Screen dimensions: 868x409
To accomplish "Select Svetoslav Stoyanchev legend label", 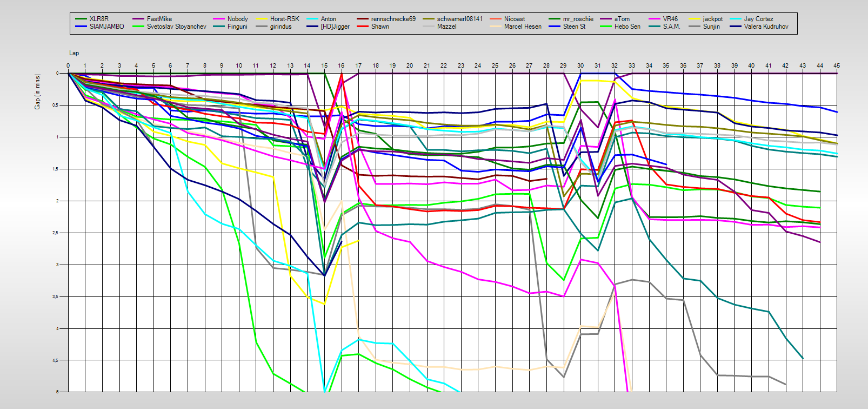I will [176, 27].
